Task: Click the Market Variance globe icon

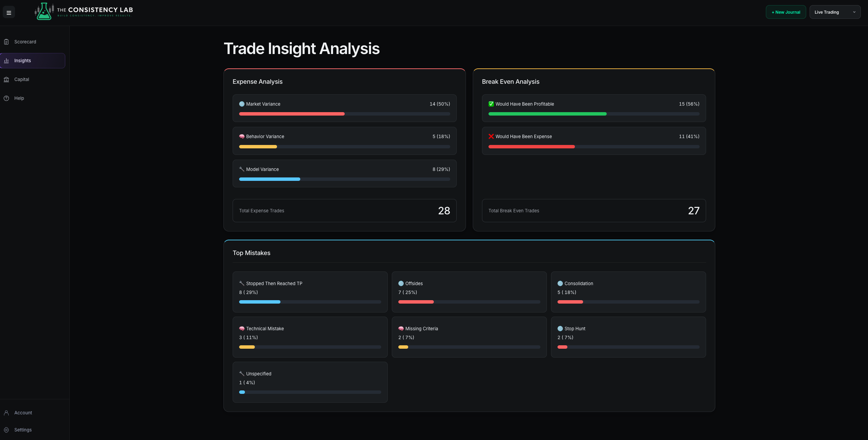Action: point(242,104)
